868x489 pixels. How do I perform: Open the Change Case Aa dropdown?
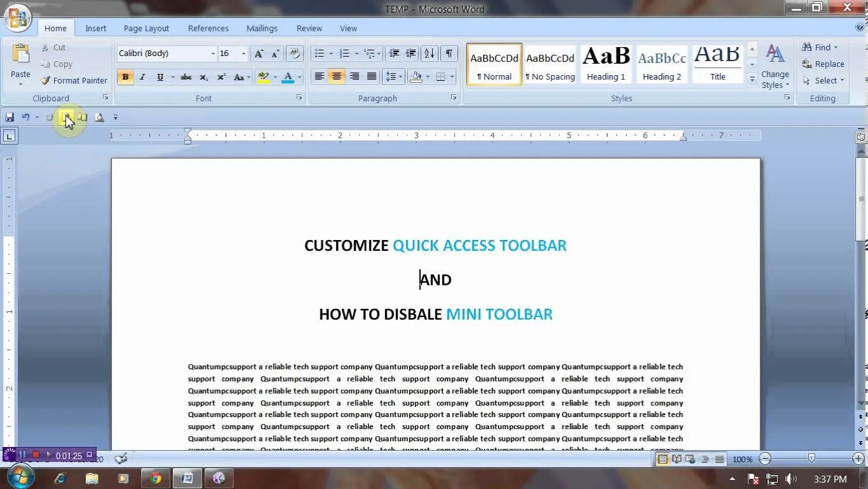tap(241, 77)
